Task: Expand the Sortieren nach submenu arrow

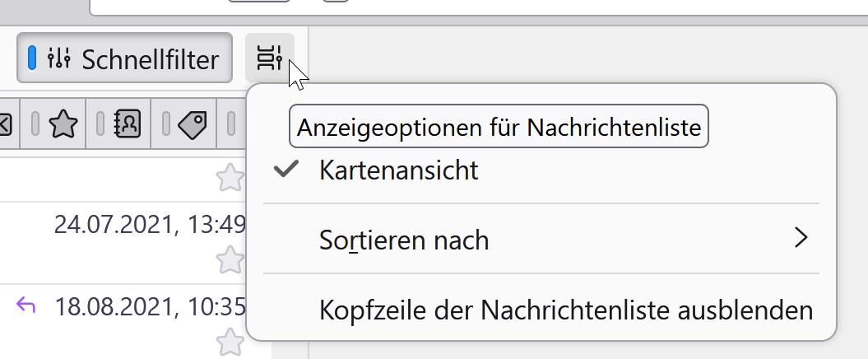Action: (801, 239)
